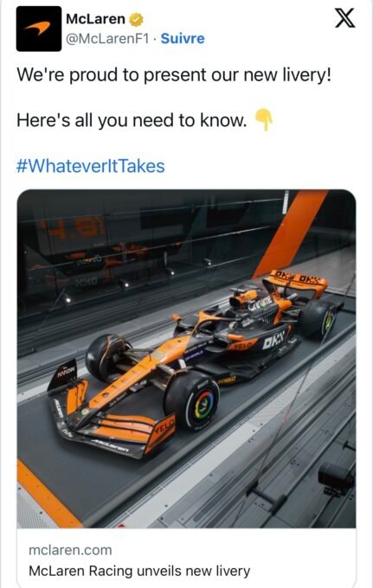Viewport: 373px width, 588px height.
Task: Open the McLaren profile avatar logo
Action: pyautogui.click(x=39, y=29)
